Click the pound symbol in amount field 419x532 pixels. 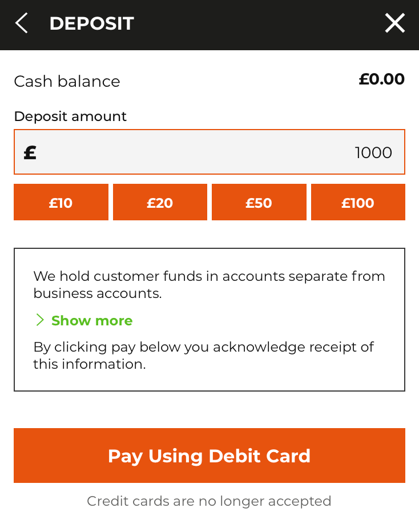[30, 152]
